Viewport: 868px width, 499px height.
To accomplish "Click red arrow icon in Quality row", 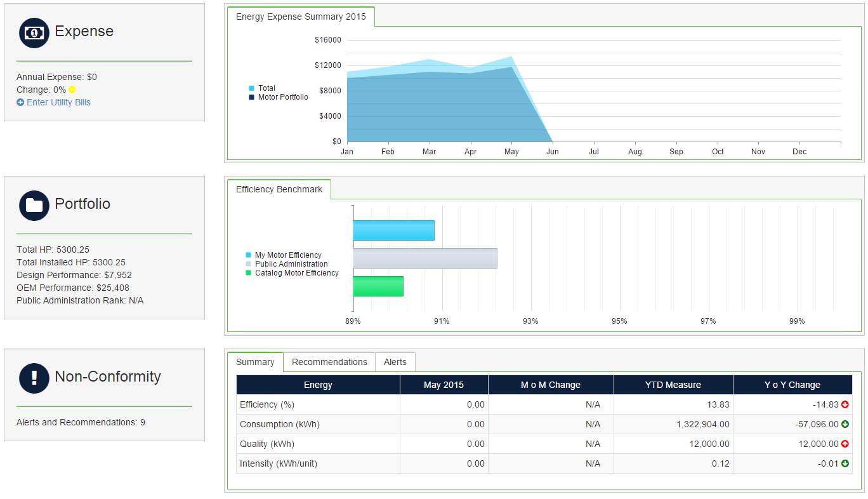I will (845, 444).
